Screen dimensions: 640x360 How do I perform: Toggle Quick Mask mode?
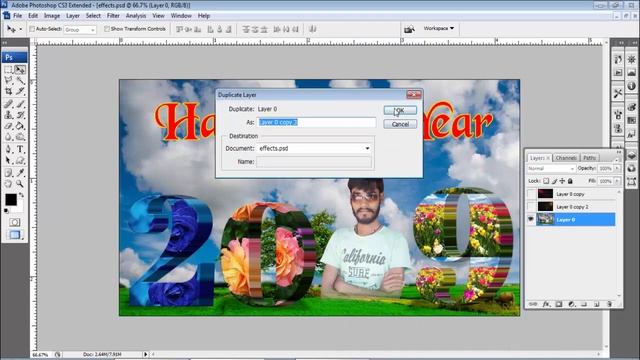(15, 222)
